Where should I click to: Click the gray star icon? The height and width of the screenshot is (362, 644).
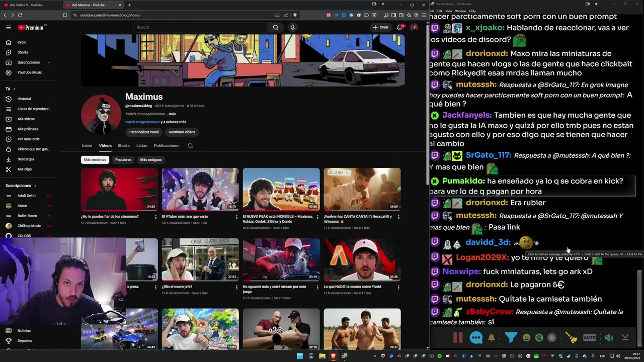[x=552, y=338]
